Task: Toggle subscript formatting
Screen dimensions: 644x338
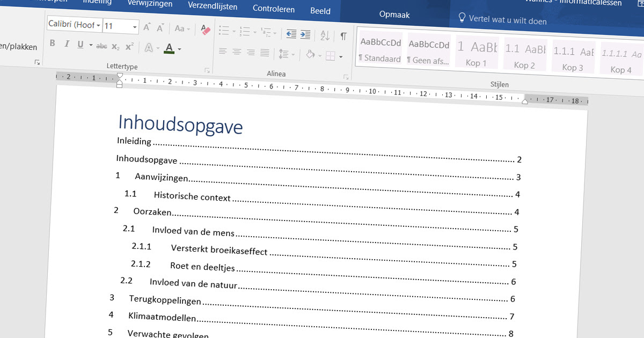Action: point(115,47)
